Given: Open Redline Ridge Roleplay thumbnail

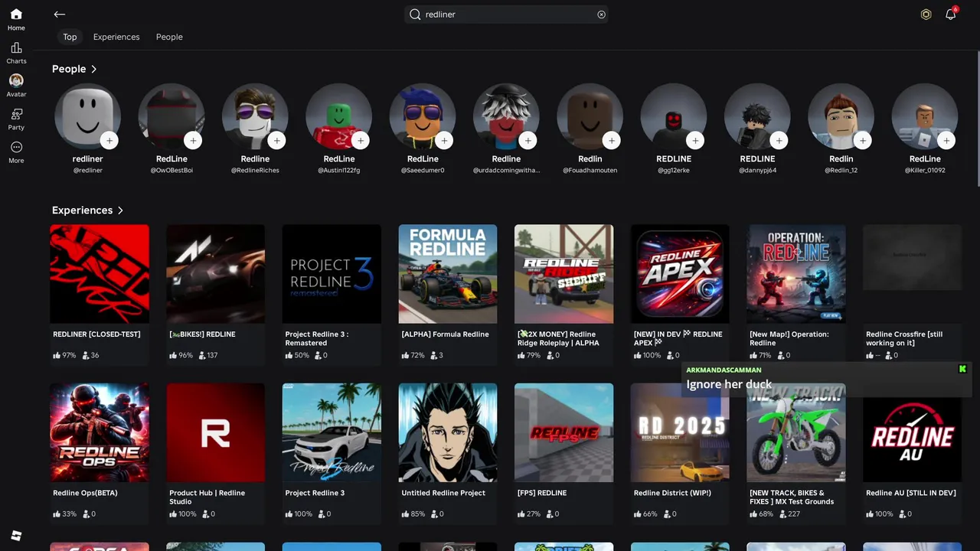Looking at the screenshot, I should click(x=563, y=274).
